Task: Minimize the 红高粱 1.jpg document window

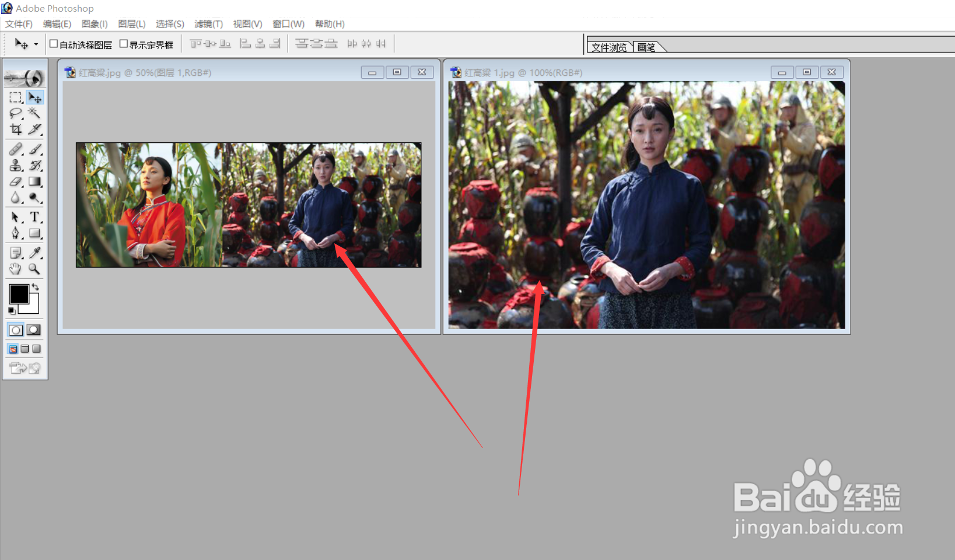Action: (x=782, y=72)
